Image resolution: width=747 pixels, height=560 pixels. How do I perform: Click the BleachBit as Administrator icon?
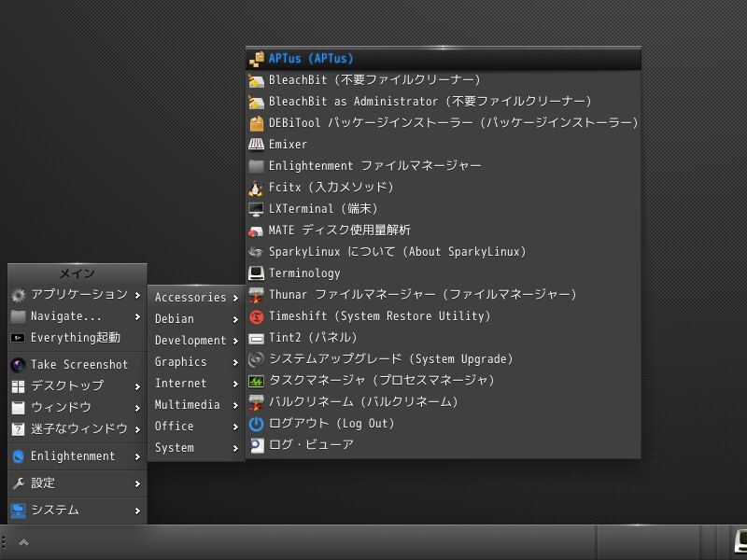point(256,102)
